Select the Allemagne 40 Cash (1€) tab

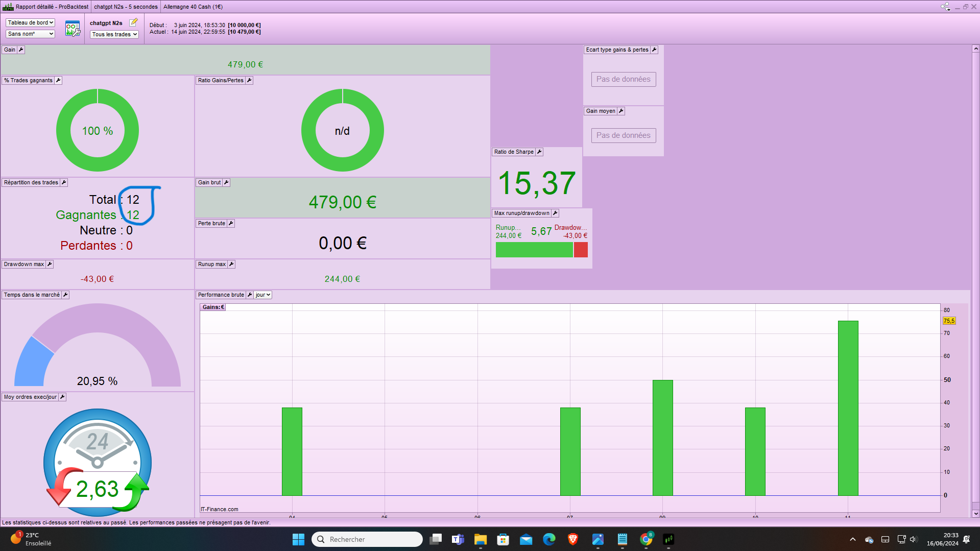click(x=193, y=7)
